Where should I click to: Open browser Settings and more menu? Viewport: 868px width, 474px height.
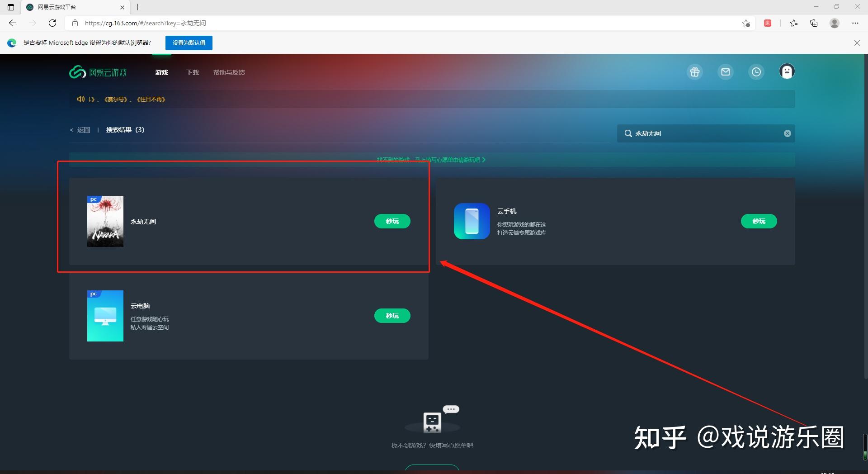click(x=855, y=23)
